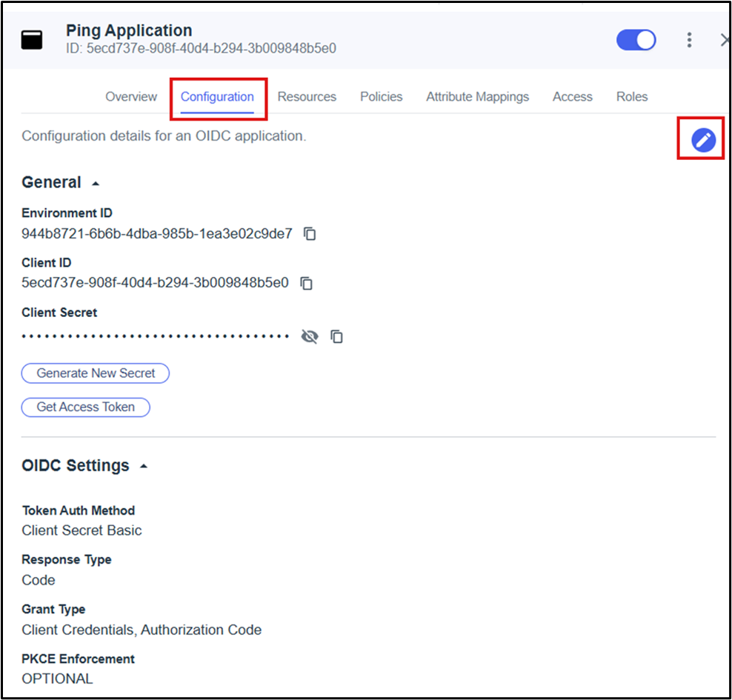The width and height of the screenshot is (732, 700).
Task: Click the OIDC configuration description text
Action: [164, 136]
